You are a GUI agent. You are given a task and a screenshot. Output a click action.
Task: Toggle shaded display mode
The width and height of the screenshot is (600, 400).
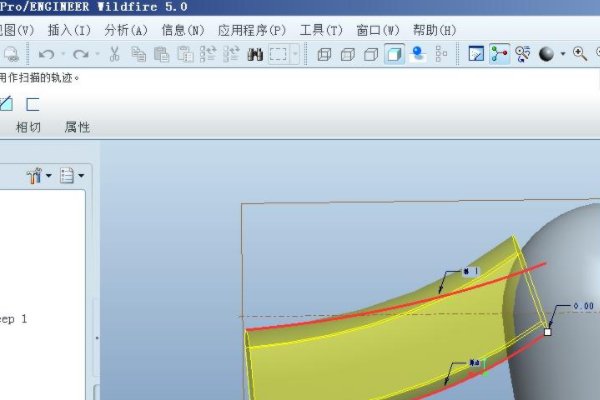pos(394,54)
